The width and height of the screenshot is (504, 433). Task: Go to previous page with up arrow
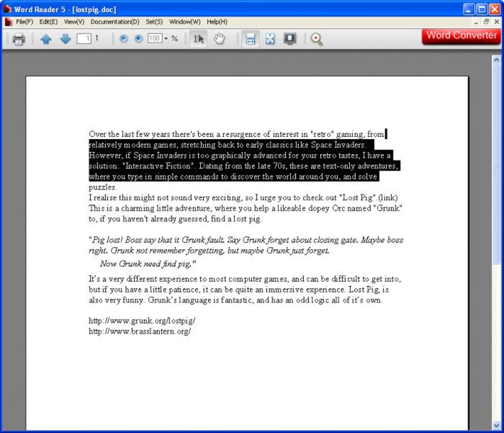point(46,39)
